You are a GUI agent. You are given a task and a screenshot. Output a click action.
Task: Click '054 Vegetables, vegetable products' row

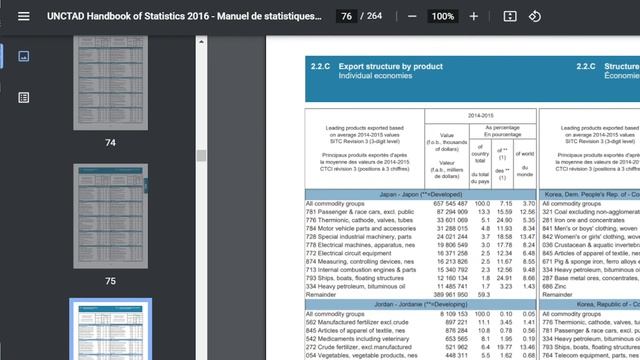[420, 356]
